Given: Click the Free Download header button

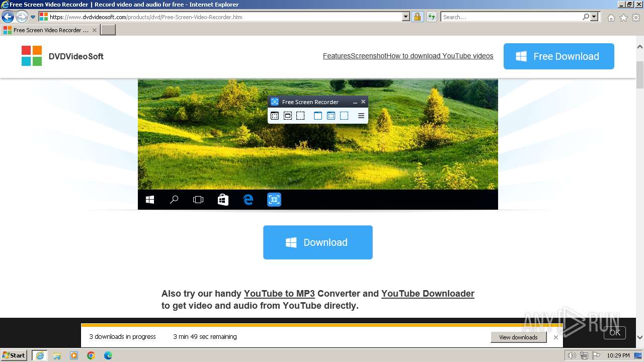Looking at the screenshot, I should 559,56.
